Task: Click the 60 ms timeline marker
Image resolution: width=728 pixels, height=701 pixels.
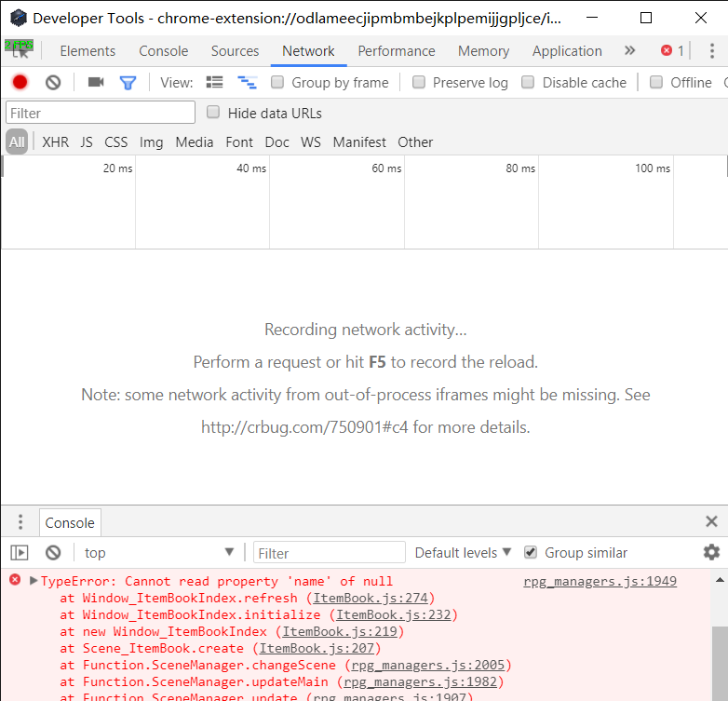Action: [386, 169]
